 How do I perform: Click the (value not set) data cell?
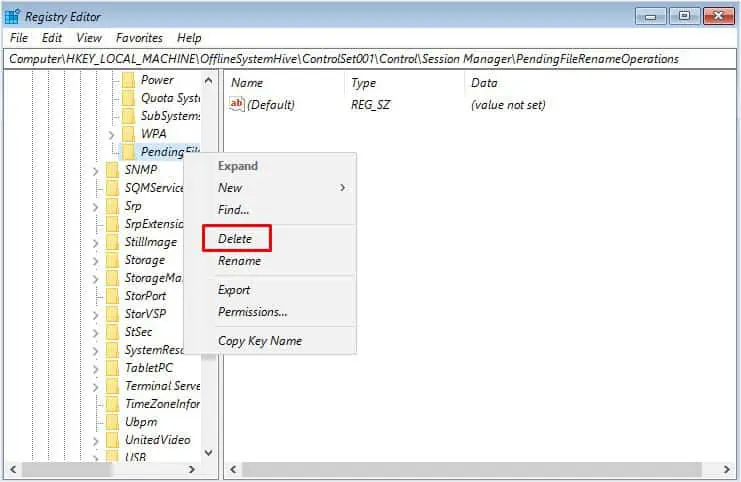point(508,104)
